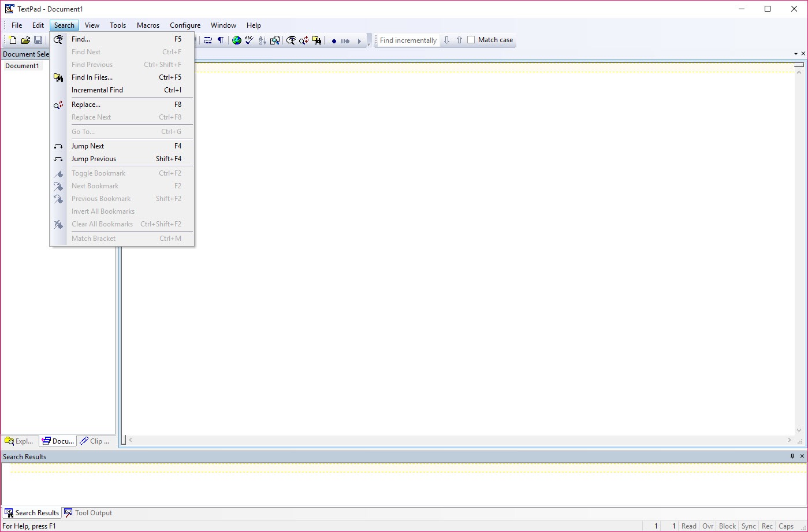Toggle visible spaces with the paragraph mark icon
This screenshot has height=532, width=808.
pos(220,40)
